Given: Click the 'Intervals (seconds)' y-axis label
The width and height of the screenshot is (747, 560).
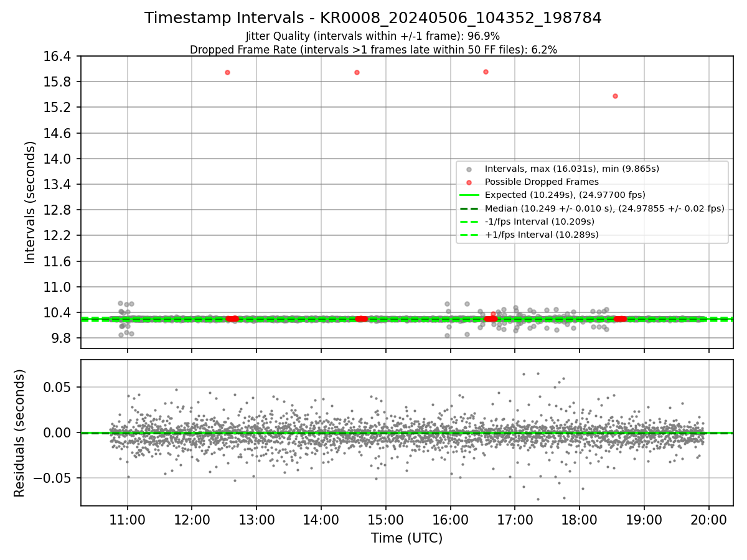Looking at the screenshot, I should tap(31, 202).
